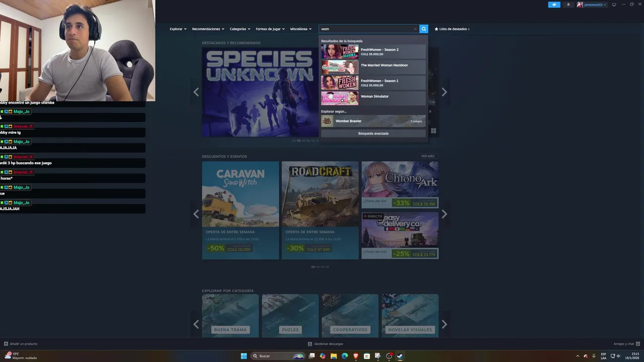Open the Easy Delivery Co. deal
The image size is (644, 362).
coord(400,235)
